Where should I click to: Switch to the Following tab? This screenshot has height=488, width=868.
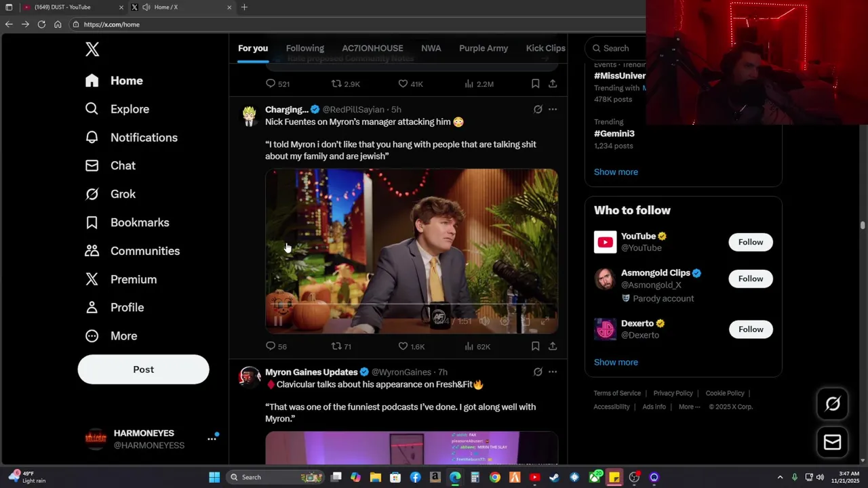pos(304,48)
